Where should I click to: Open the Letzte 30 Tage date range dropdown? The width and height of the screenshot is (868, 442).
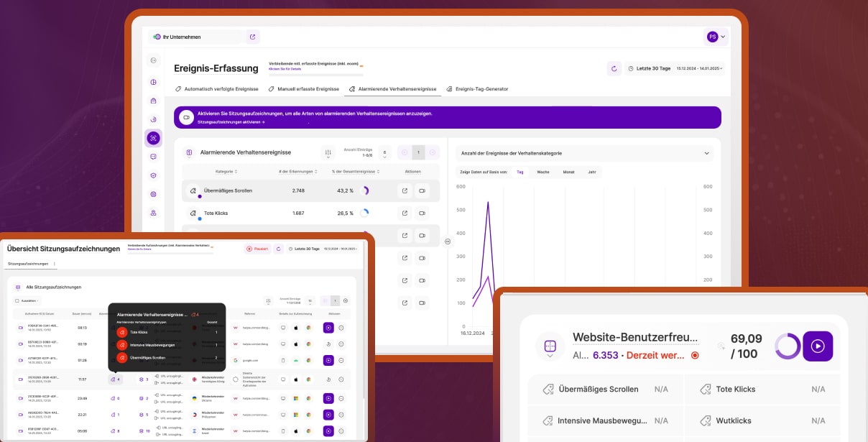pos(675,68)
